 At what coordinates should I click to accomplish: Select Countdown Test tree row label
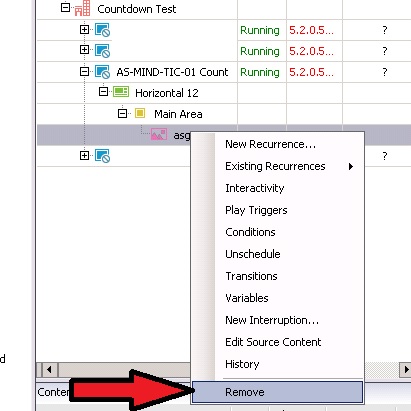pos(137,9)
